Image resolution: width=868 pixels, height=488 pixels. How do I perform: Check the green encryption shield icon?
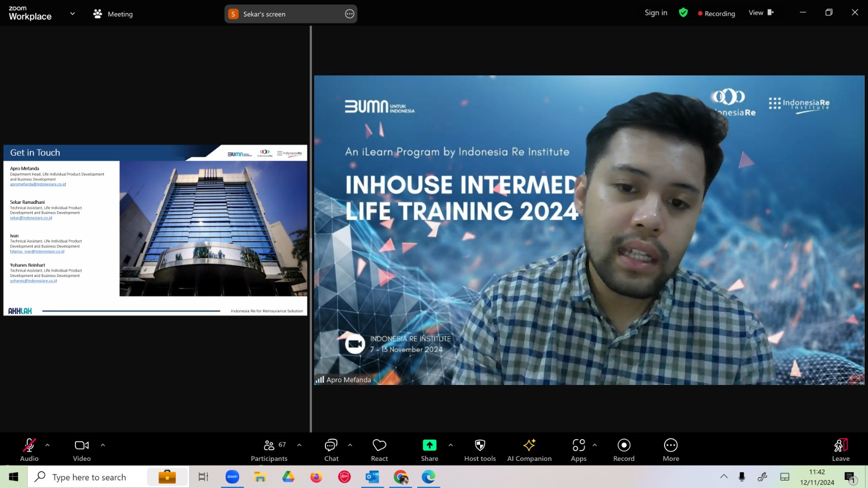click(684, 12)
